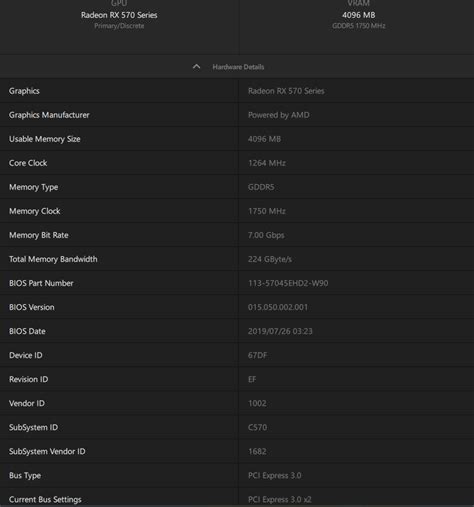Click the Primary/Discrete subtitle
The image size is (474, 507).
(119, 26)
